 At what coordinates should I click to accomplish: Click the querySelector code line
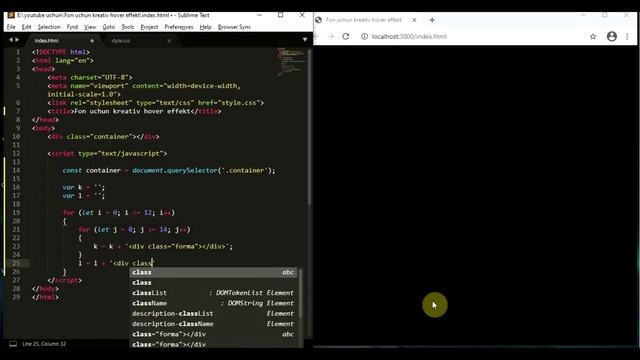[169, 170]
